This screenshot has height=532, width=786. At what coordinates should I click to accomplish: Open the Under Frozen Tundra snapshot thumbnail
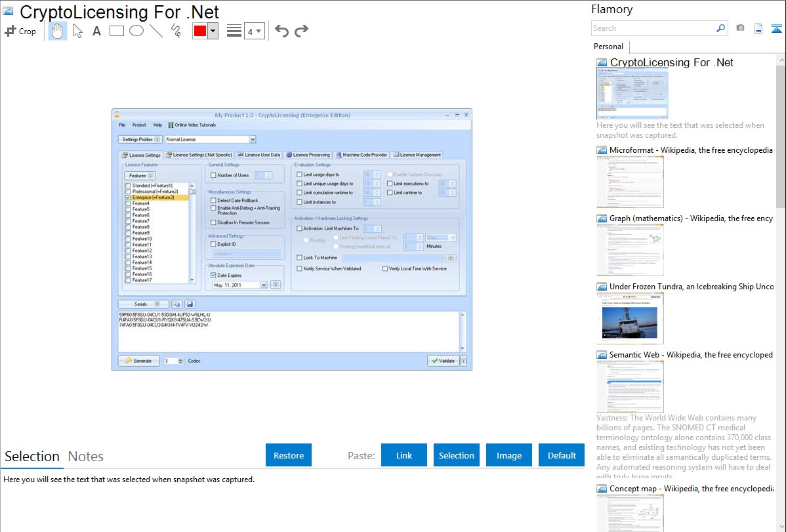(x=630, y=319)
